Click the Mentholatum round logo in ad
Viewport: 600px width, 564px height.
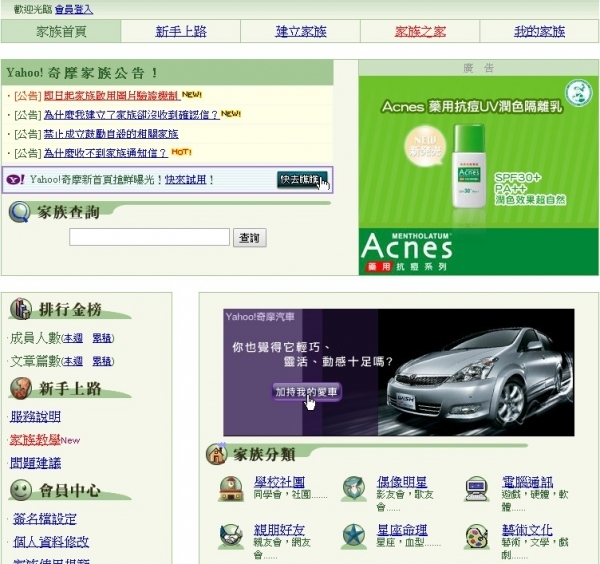click(x=578, y=93)
